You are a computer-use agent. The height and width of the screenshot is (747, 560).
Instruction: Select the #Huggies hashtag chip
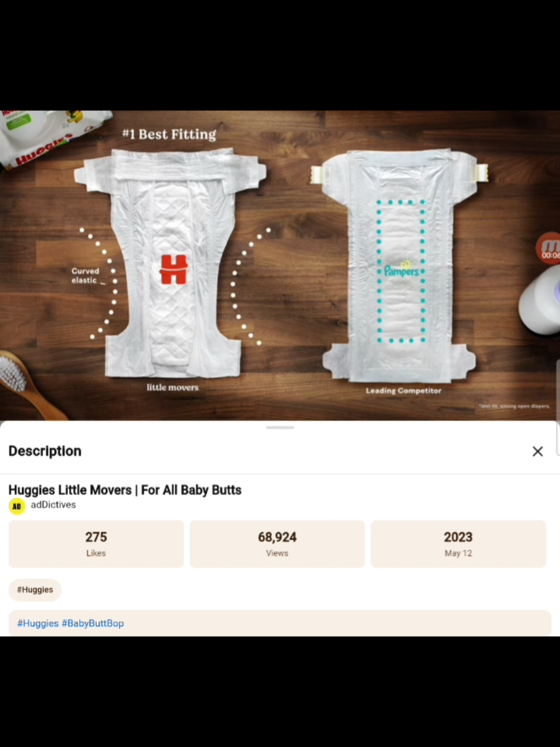[35, 590]
